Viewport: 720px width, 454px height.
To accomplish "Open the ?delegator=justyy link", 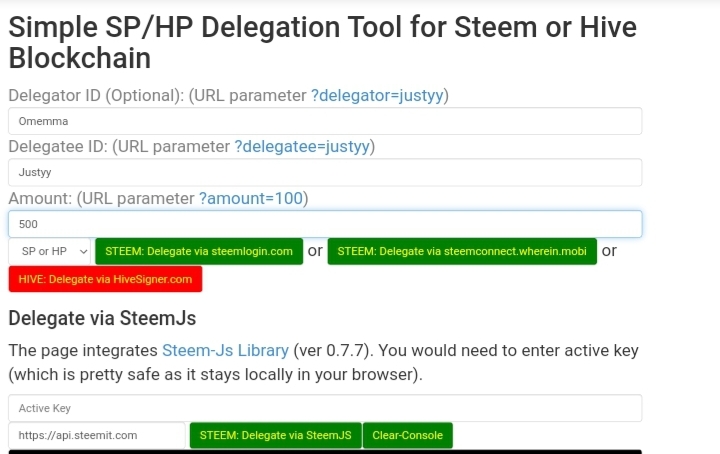I will click(377, 95).
